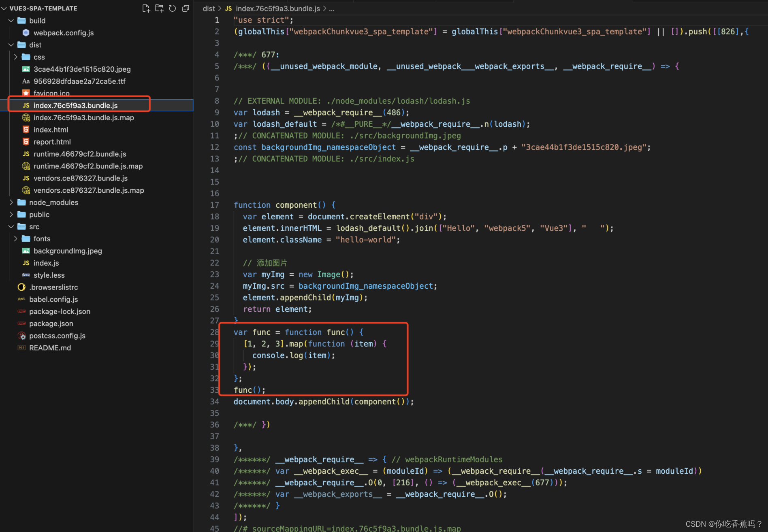This screenshot has height=532, width=768.
Task: Click the dist breadcrumb segment
Action: point(209,9)
